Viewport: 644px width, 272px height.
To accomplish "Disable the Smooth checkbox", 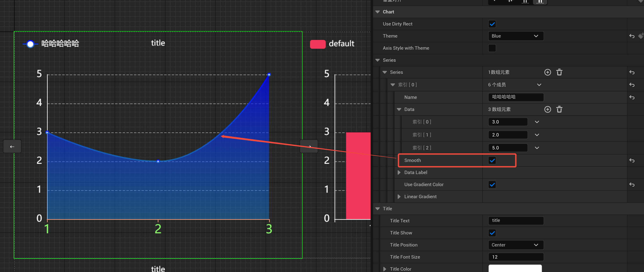I will tap(492, 160).
